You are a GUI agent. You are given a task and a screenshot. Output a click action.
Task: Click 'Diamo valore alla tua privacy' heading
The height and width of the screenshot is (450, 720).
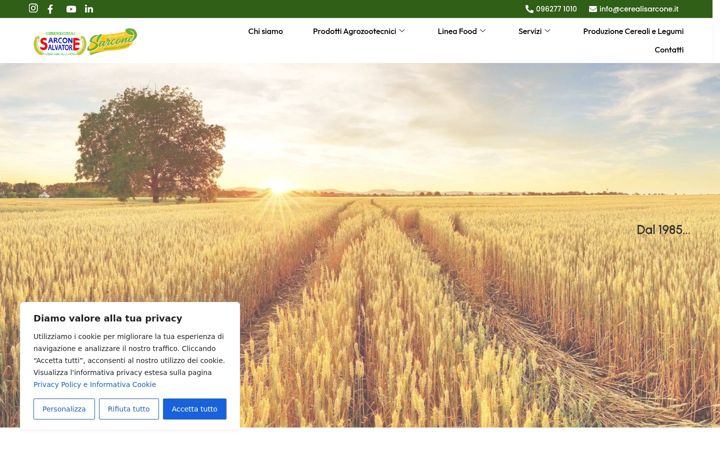[108, 318]
